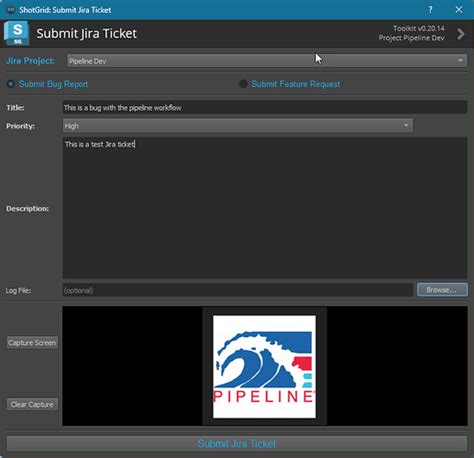Image resolution: width=474 pixels, height=458 pixels.
Task: Click the help question mark icon
Action: pyautogui.click(x=430, y=10)
